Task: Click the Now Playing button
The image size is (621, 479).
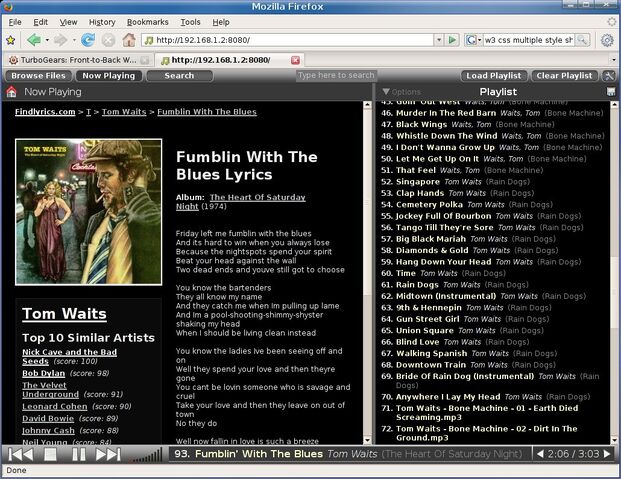Action: 109,76
